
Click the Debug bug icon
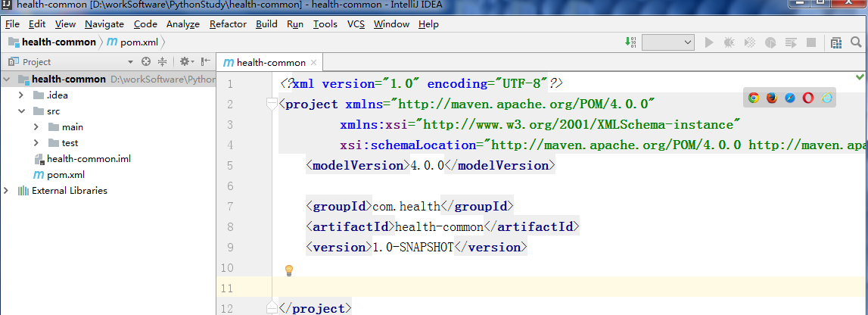pyautogui.click(x=729, y=42)
